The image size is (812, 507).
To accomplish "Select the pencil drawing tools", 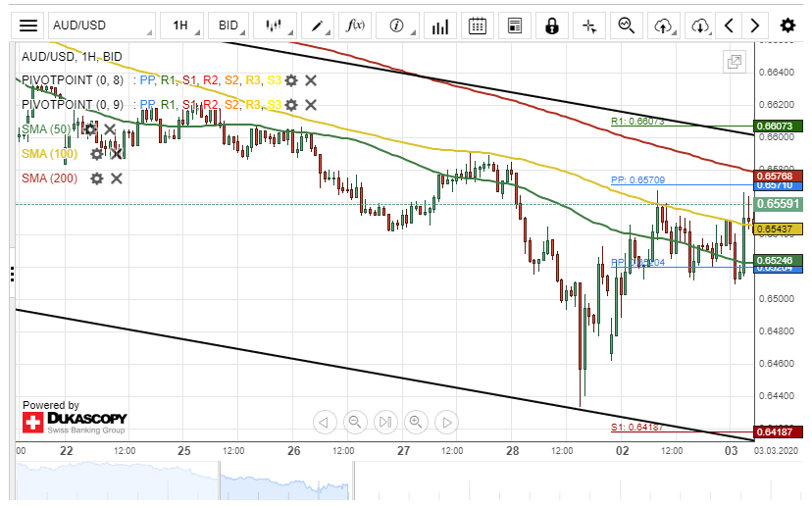I will coord(317,25).
